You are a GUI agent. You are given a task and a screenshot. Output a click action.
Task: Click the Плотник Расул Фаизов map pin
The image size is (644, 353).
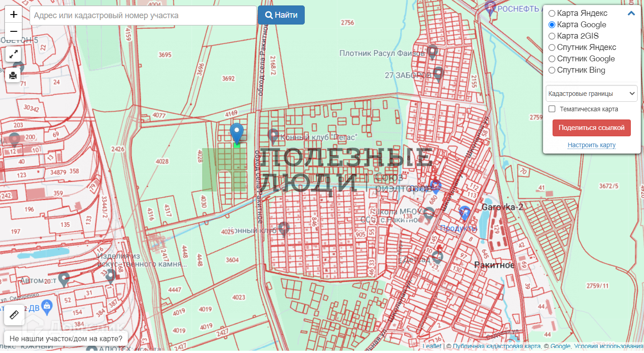(x=433, y=52)
